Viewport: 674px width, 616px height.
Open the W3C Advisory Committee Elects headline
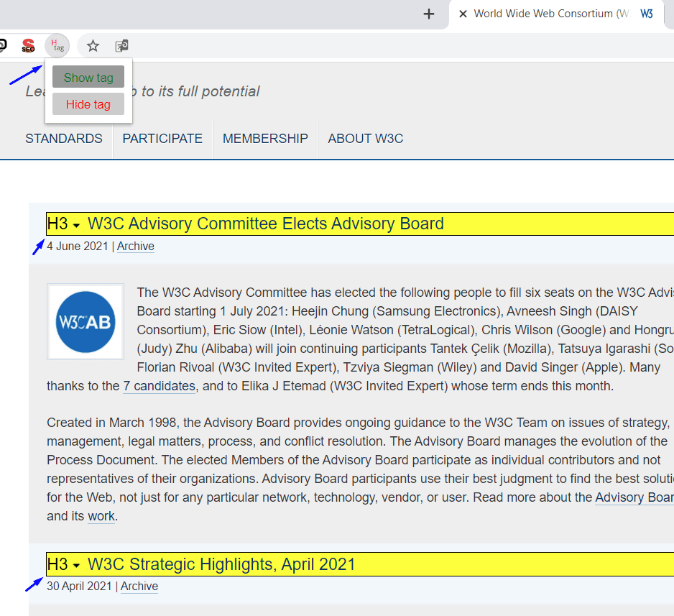265,224
